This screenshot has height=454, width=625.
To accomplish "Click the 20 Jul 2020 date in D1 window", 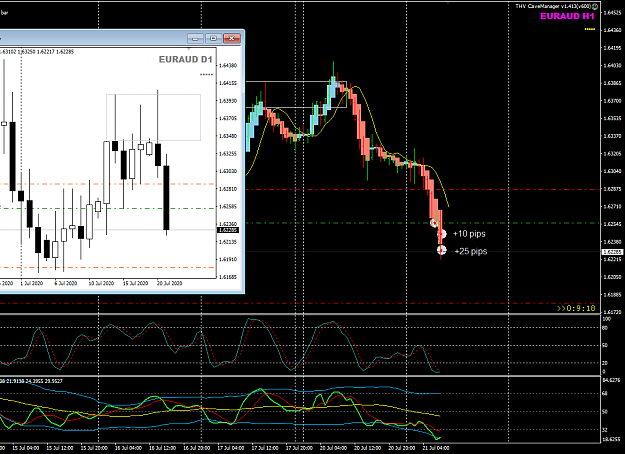I will [169, 283].
